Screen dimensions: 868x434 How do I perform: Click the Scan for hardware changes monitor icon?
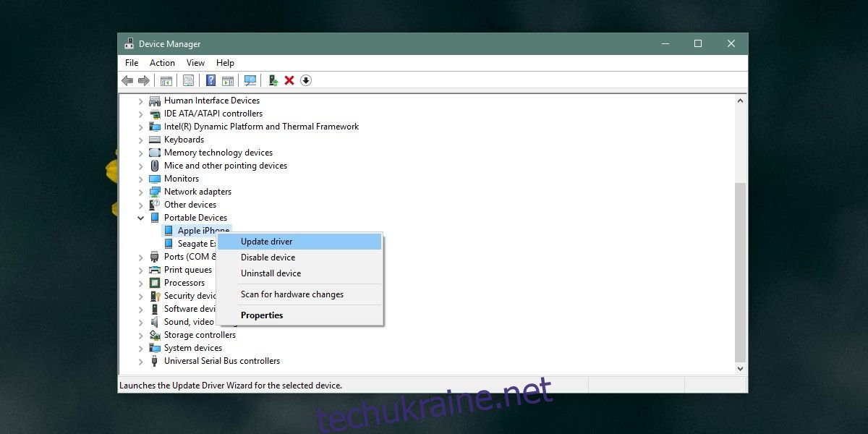tap(250, 80)
